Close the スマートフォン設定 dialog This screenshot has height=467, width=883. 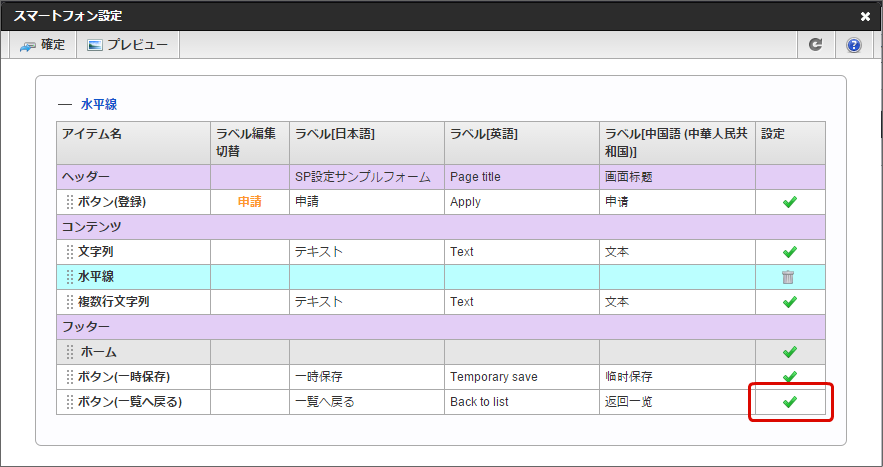(x=865, y=16)
